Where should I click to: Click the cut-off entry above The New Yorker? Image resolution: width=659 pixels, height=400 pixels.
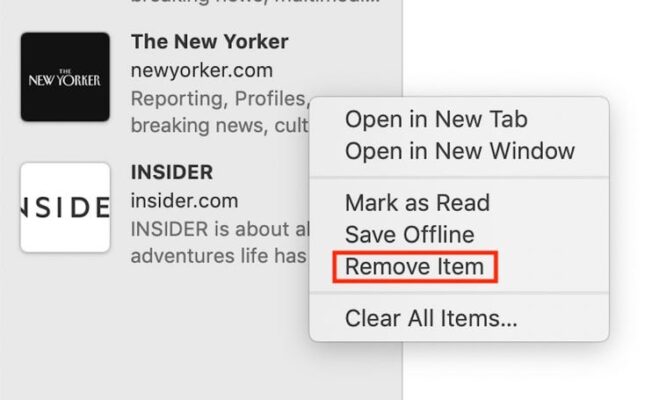(255, 3)
